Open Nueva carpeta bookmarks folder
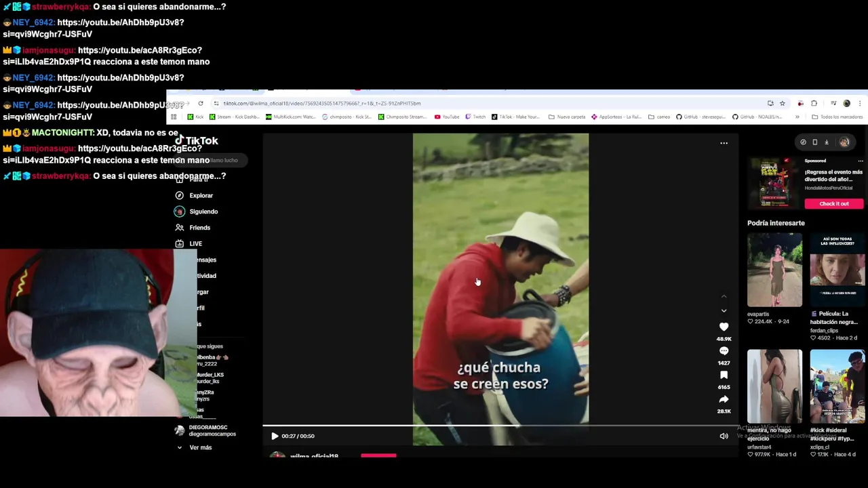The width and height of the screenshot is (868, 488). pyautogui.click(x=566, y=117)
